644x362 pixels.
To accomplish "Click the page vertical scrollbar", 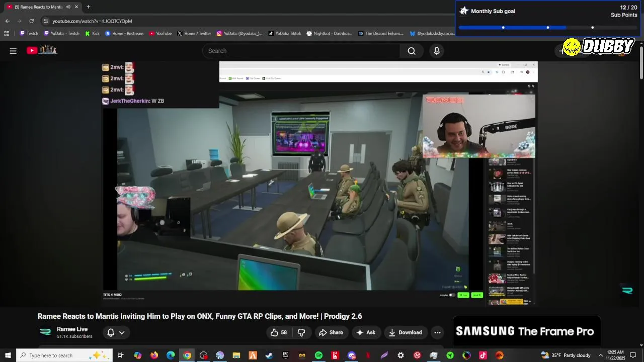I will tap(641, 63).
